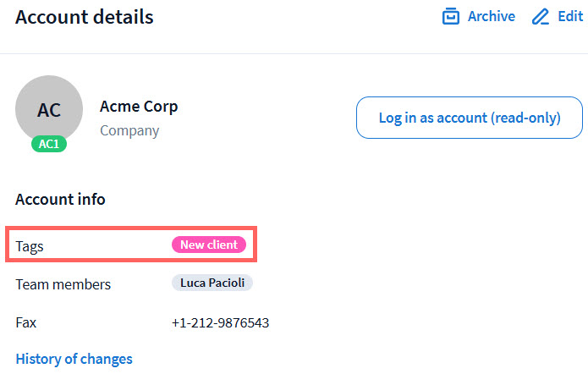Click the green AC1 badge

tap(49, 144)
